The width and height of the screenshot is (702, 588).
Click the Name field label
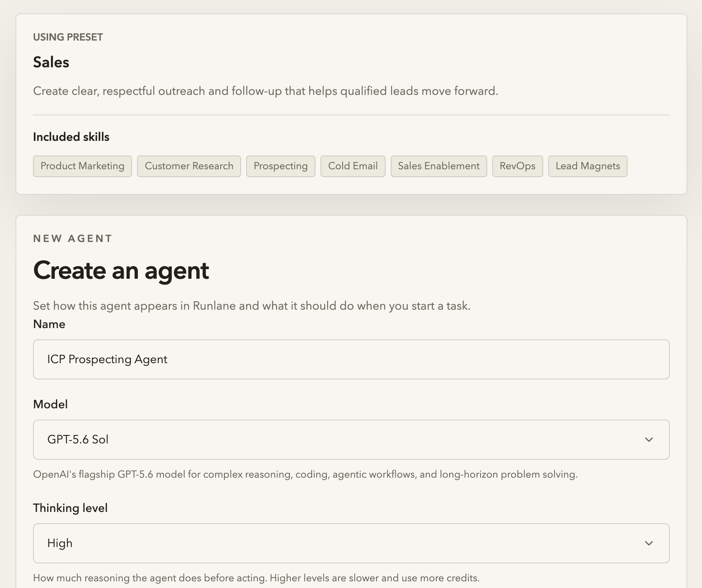tap(49, 324)
